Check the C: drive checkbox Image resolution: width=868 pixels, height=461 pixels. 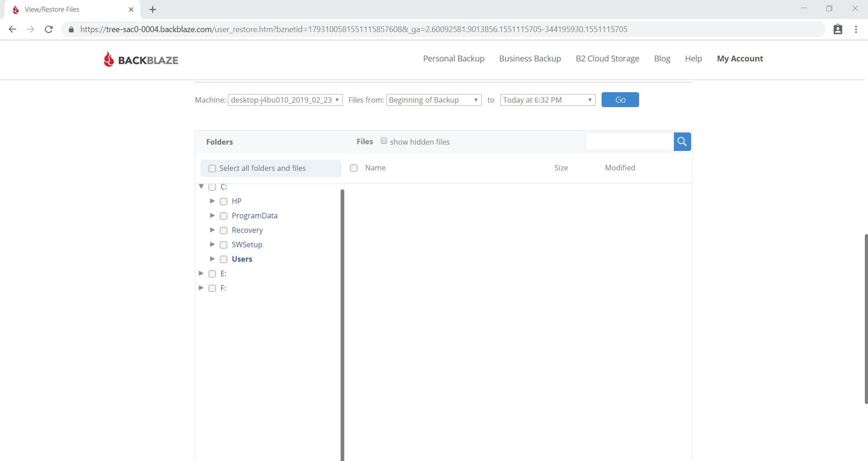pos(212,187)
